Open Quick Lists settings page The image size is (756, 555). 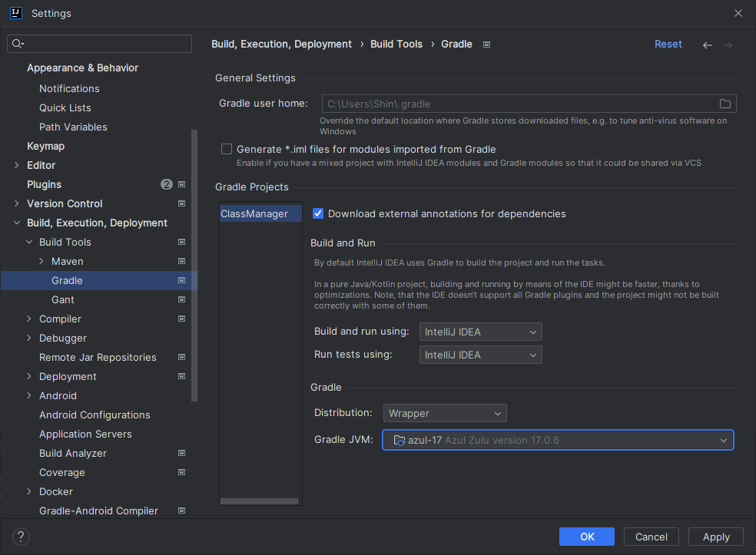click(x=65, y=108)
